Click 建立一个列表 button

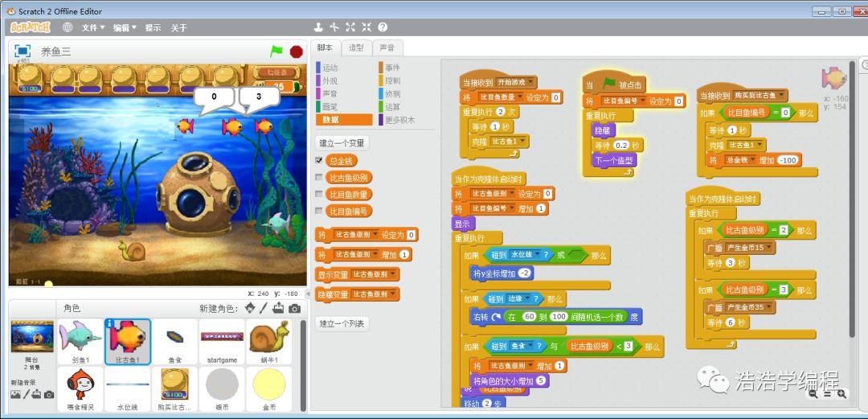point(342,323)
